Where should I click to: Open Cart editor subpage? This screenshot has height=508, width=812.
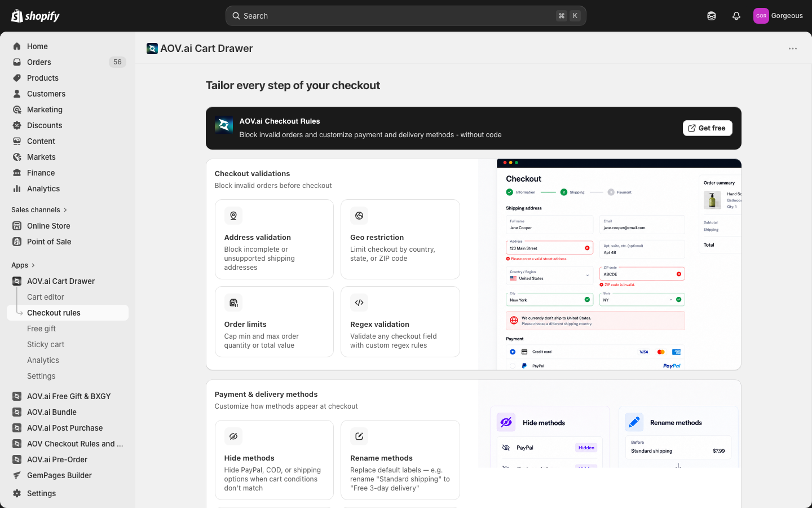68,297
